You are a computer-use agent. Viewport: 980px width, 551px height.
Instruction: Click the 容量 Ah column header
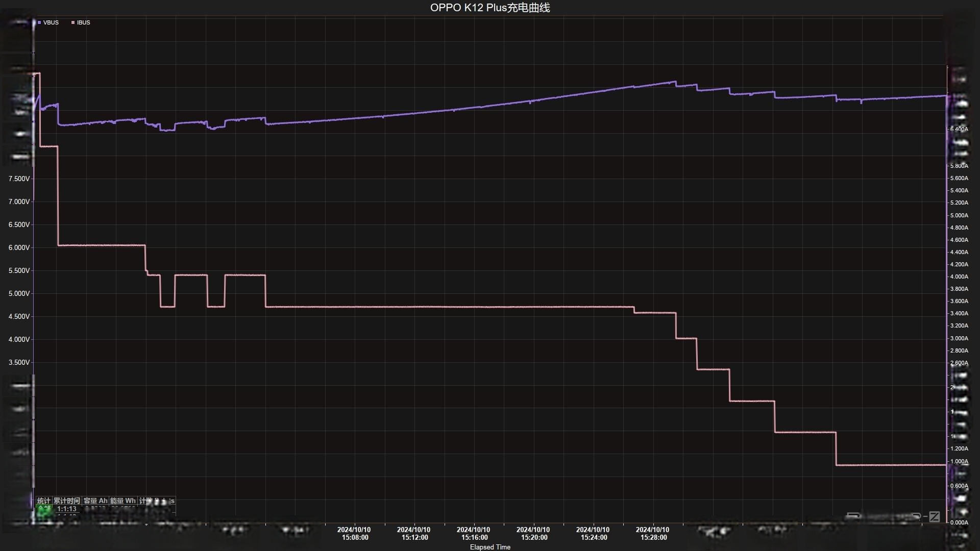(95, 501)
